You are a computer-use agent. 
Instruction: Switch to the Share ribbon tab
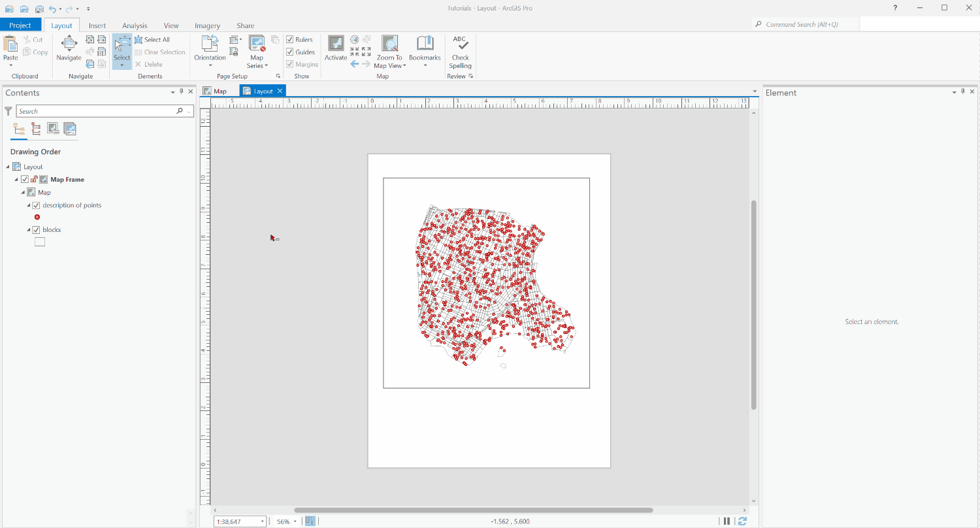(246, 25)
